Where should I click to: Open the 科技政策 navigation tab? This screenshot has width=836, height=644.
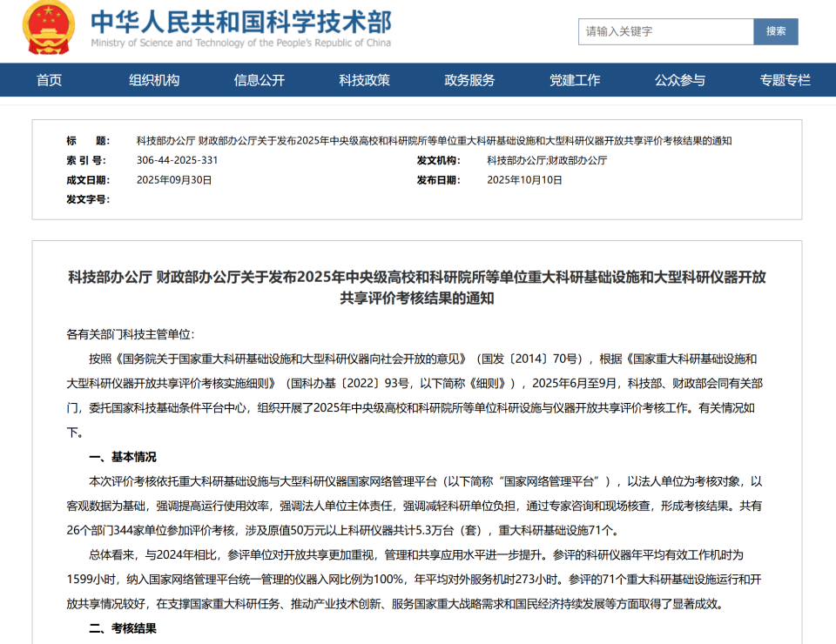[365, 80]
